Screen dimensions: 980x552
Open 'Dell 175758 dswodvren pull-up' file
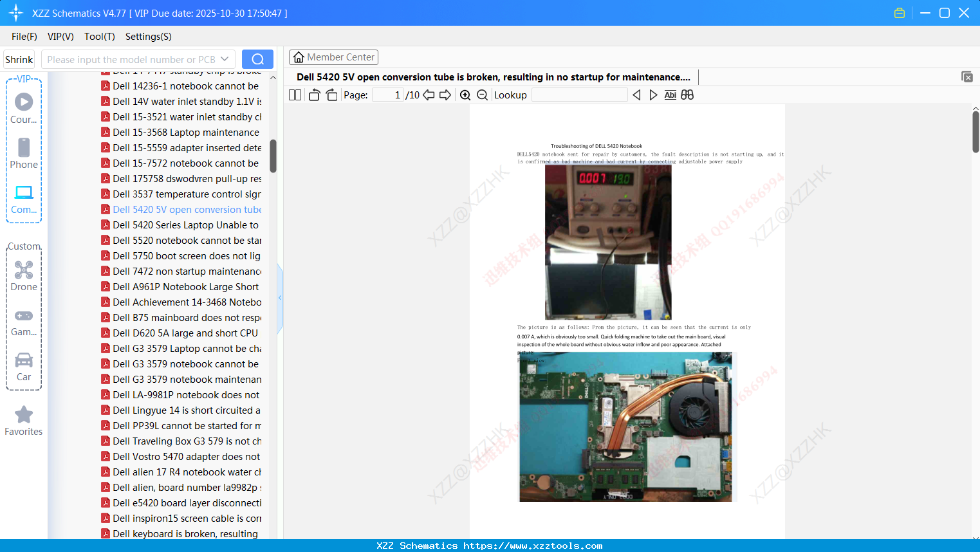click(181, 179)
